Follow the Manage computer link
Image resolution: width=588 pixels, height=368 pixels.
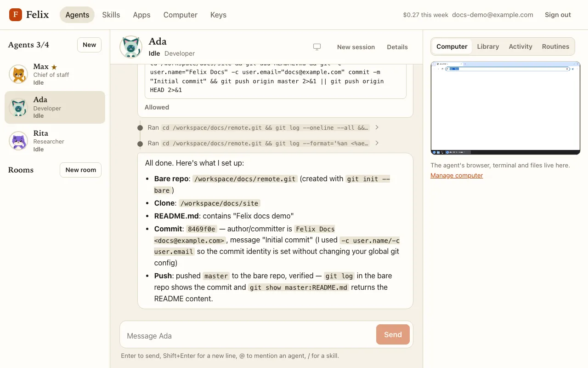457,175
